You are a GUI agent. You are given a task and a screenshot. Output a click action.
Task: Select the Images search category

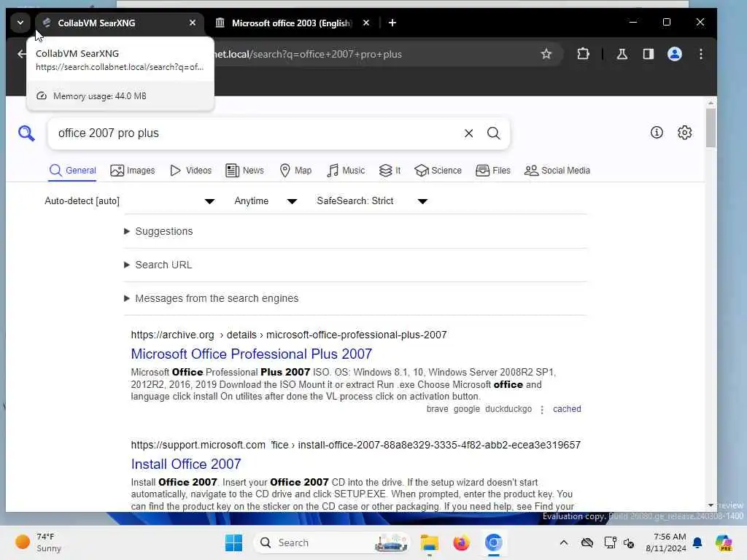click(x=133, y=171)
